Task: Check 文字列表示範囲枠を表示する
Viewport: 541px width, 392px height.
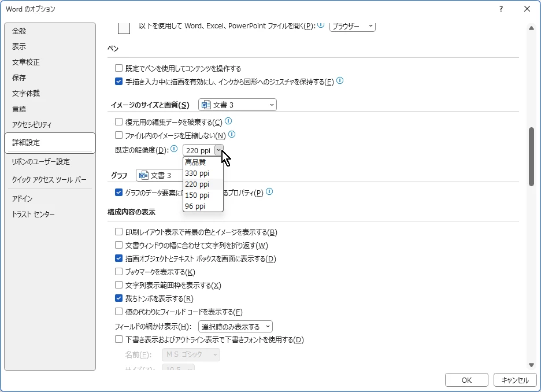Action: pyautogui.click(x=118, y=285)
